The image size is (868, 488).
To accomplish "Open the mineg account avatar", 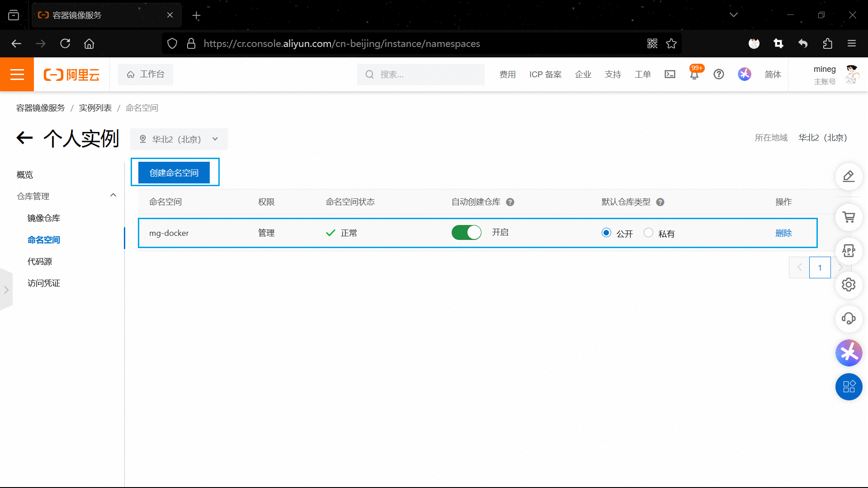I will (852, 74).
